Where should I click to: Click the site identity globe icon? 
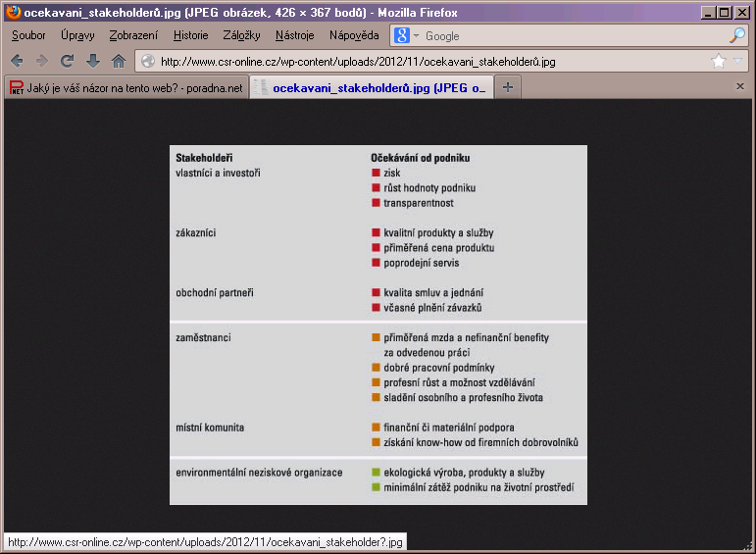pyautogui.click(x=148, y=61)
